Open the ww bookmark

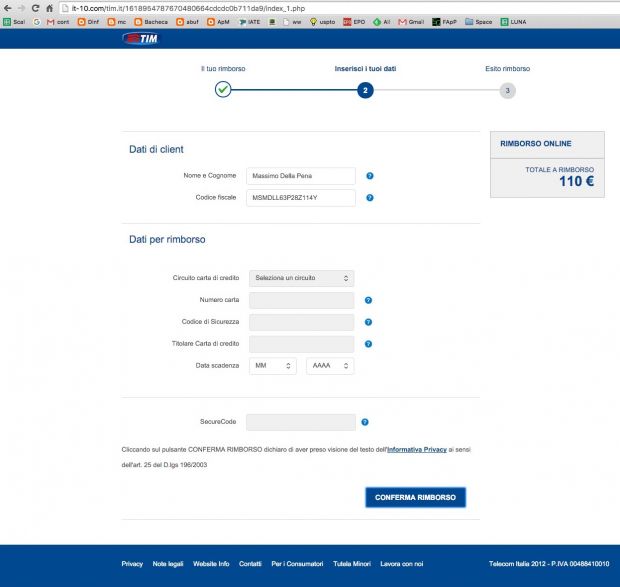coord(292,22)
